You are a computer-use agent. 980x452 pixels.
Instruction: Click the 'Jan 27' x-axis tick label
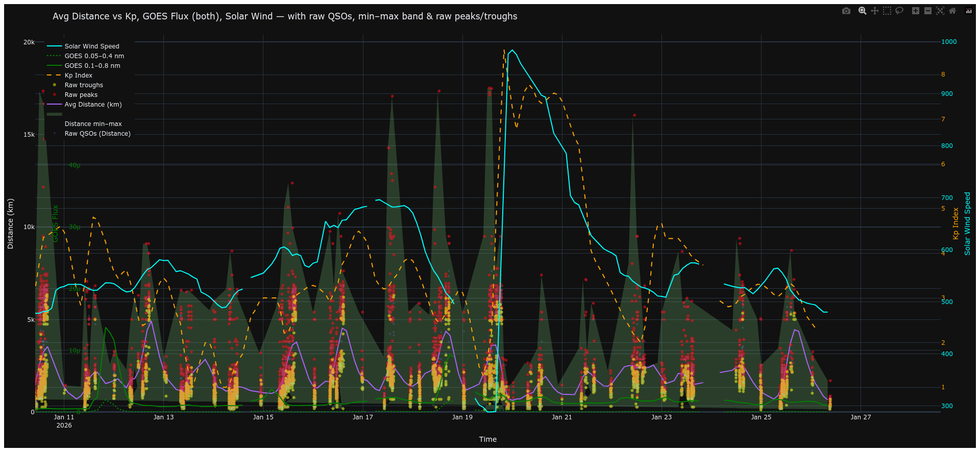click(861, 417)
